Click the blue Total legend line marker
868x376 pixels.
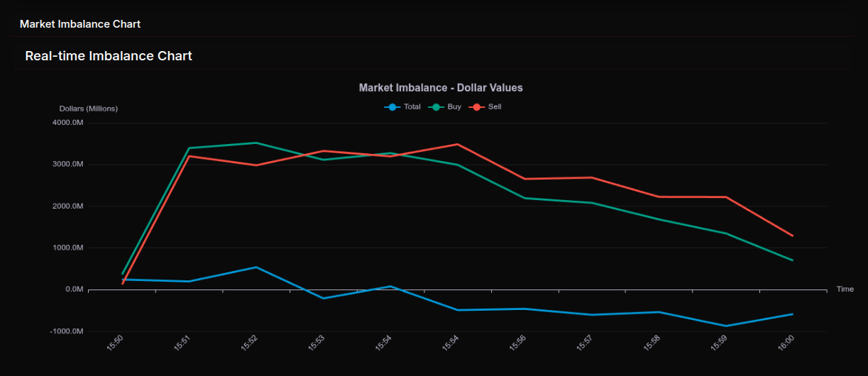click(392, 107)
